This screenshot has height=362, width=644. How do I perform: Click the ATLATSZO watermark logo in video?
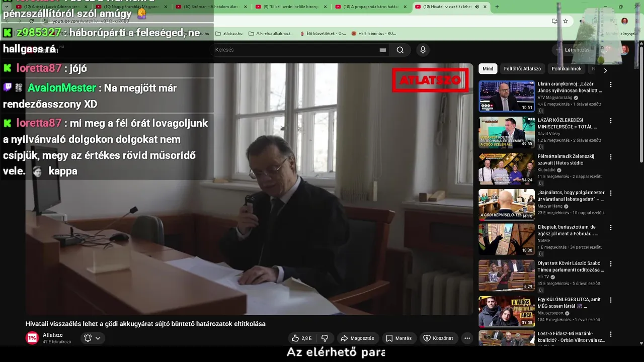point(430,80)
